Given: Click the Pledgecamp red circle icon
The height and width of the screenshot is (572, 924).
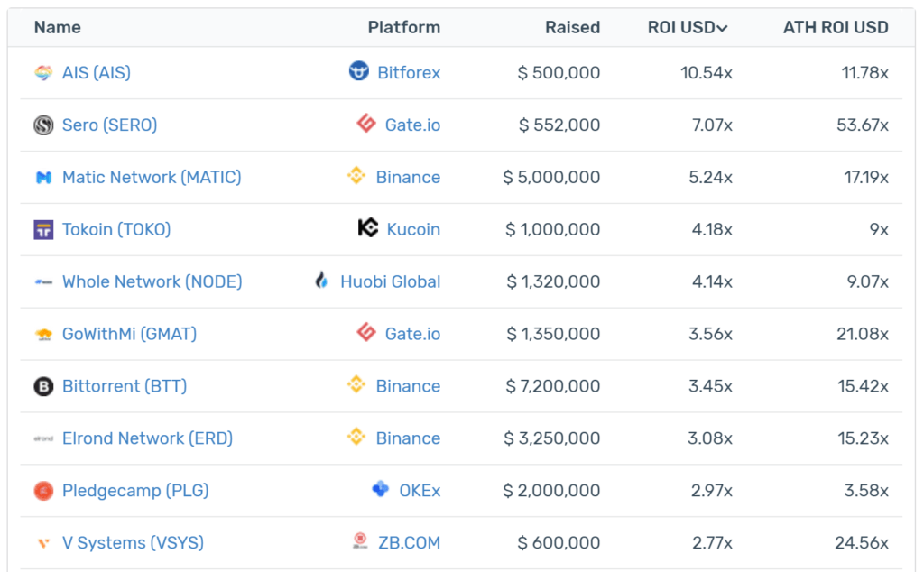Looking at the screenshot, I should pyautogui.click(x=43, y=491).
